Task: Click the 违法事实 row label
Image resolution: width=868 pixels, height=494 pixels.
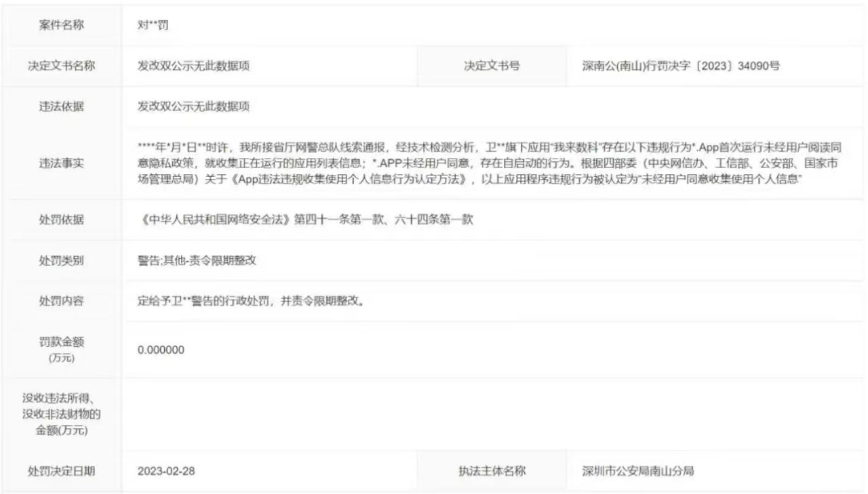Action: [62, 163]
